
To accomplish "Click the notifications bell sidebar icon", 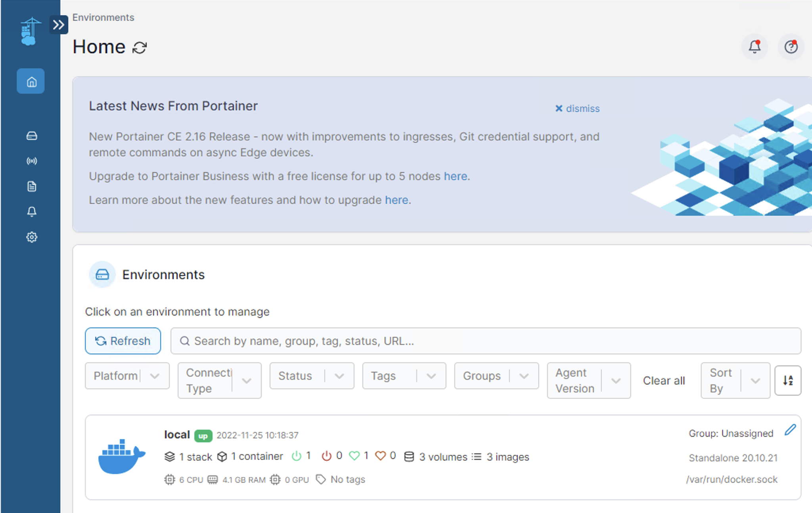I will click(31, 212).
